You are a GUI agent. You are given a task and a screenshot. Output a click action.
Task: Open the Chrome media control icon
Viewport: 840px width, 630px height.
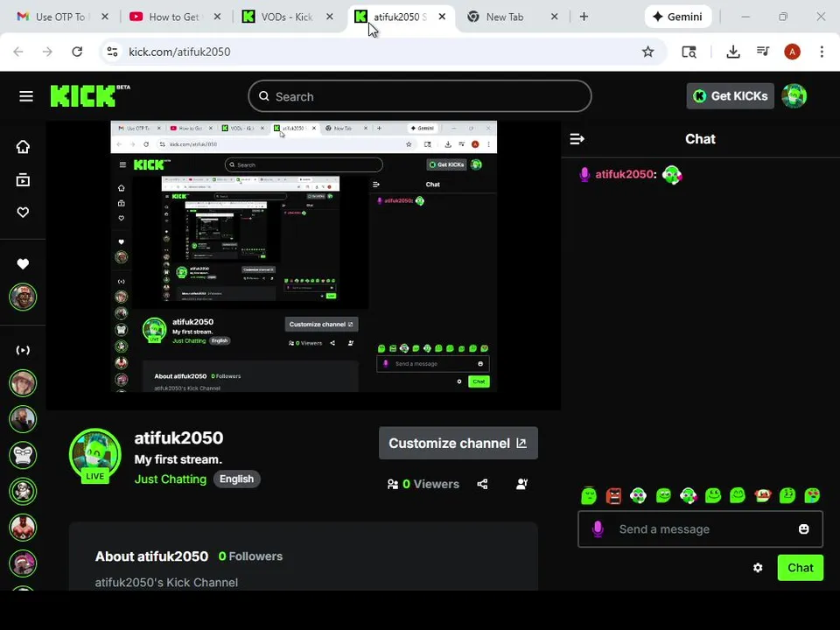[x=763, y=52]
